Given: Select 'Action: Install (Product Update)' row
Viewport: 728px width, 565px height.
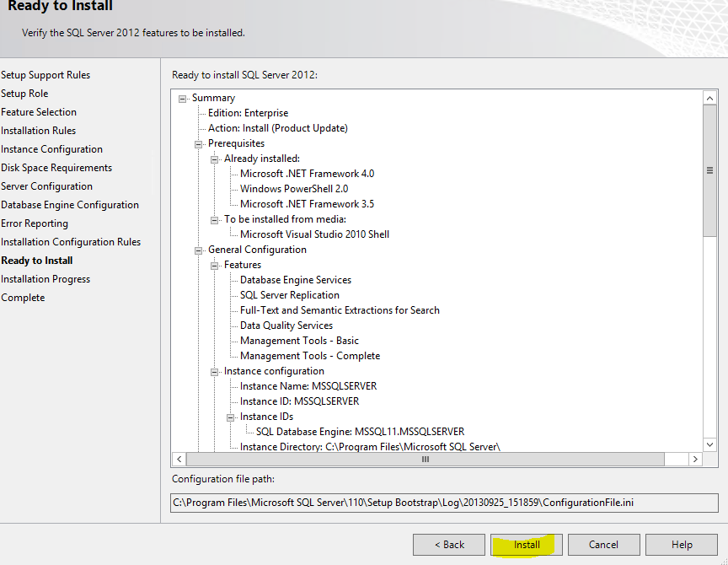Looking at the screenshot, I should 278,128.
